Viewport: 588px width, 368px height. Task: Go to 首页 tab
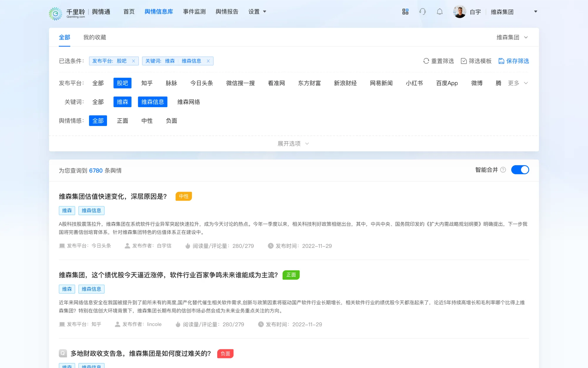click(x=129, y=11)
